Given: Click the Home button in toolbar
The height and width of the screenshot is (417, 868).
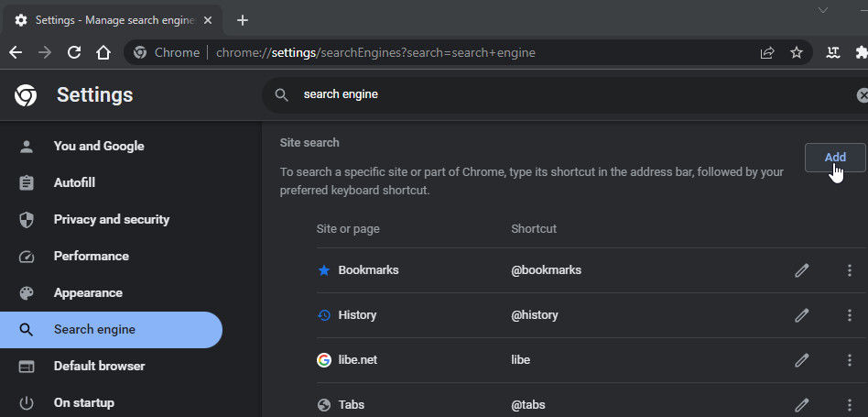Looking at the screenshot, I should [x=103, y=52].
